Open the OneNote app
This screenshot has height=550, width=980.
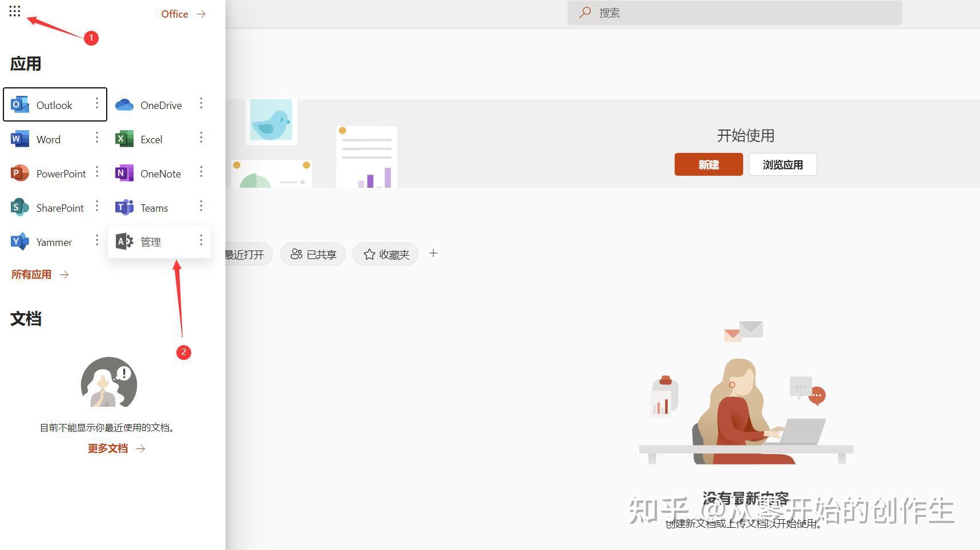pos(160,173)
